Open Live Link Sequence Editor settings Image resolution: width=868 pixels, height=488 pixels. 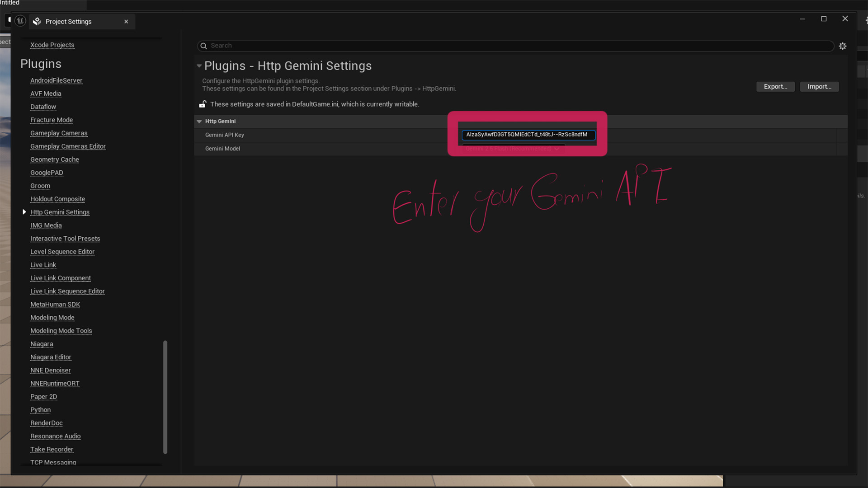[x=67, y=291]
